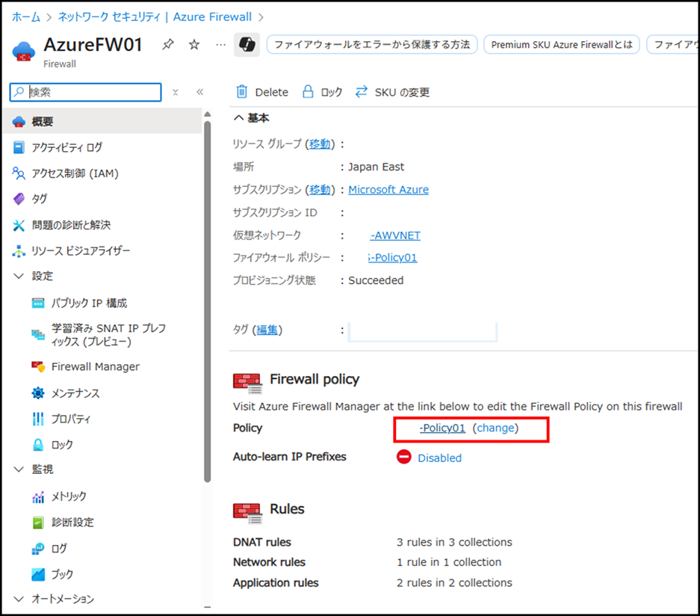Click the Delete trash can icon
The height and width of the screenshot is (616, 700).
pyautogui.click(x=241, y=91)
